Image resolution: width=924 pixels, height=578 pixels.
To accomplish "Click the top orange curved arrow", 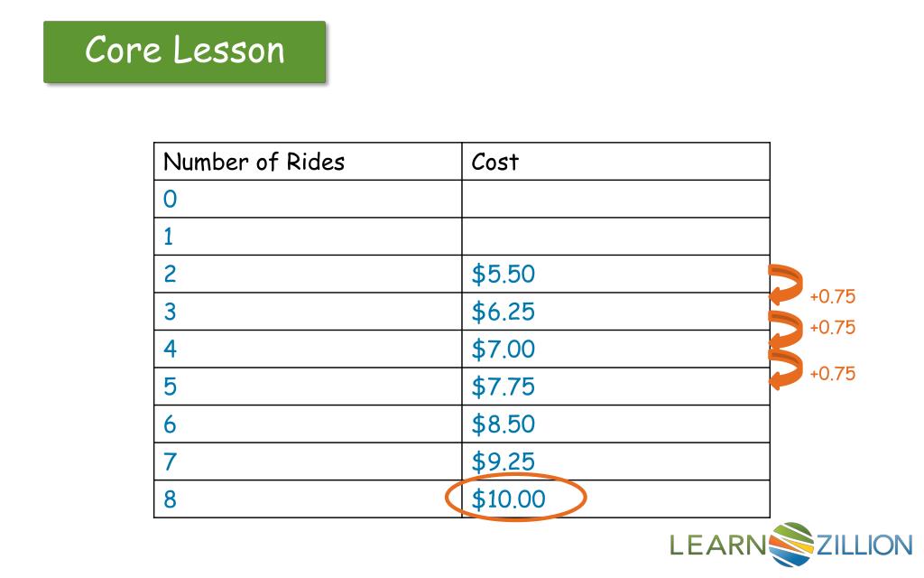I will [x=786, y=284].
